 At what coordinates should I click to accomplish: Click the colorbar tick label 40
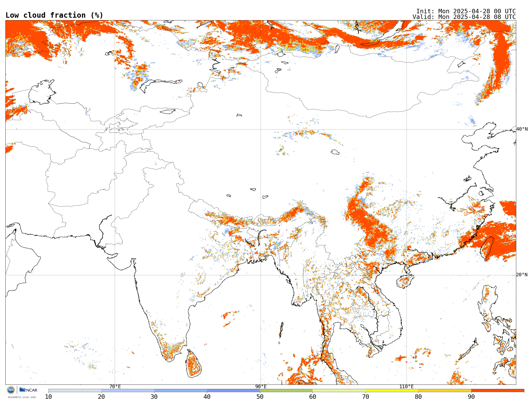click(207, 397)
